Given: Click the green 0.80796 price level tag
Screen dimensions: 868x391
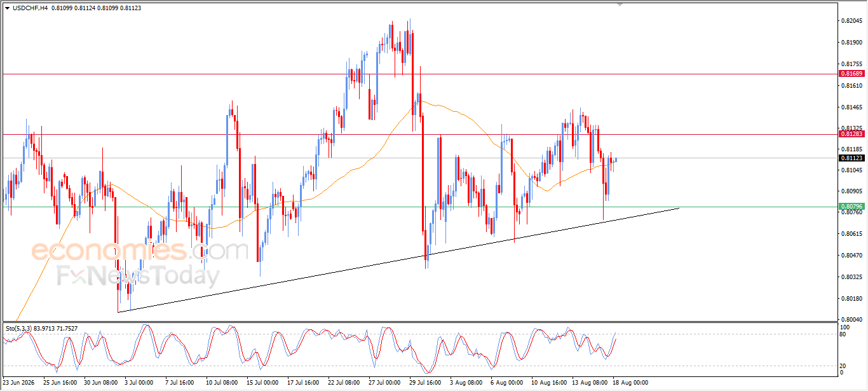Looking at the screenshot, I should 851,207.
